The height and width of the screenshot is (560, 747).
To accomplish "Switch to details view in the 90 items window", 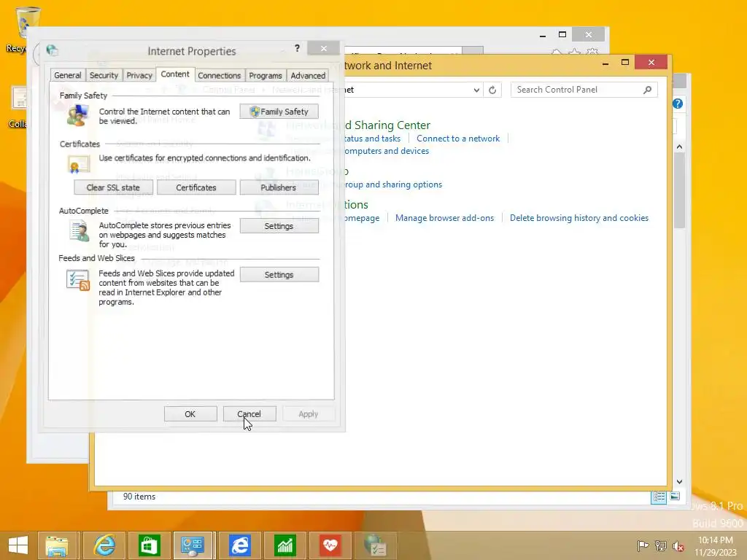I will click(x=659, y=497).
